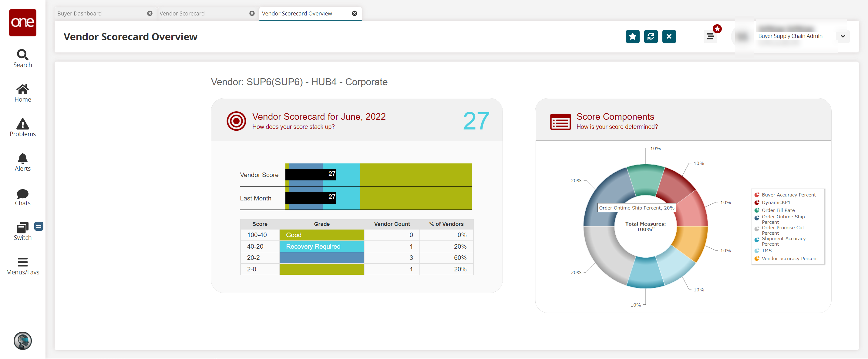Click the Switch windows icon

coord(22,228)
